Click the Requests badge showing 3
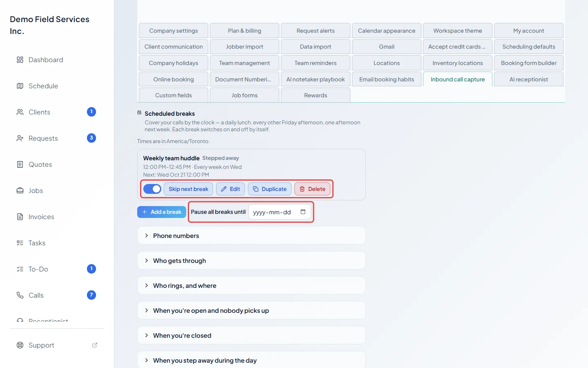This screenshot has width=588, height=368. [x=91, y=138]
